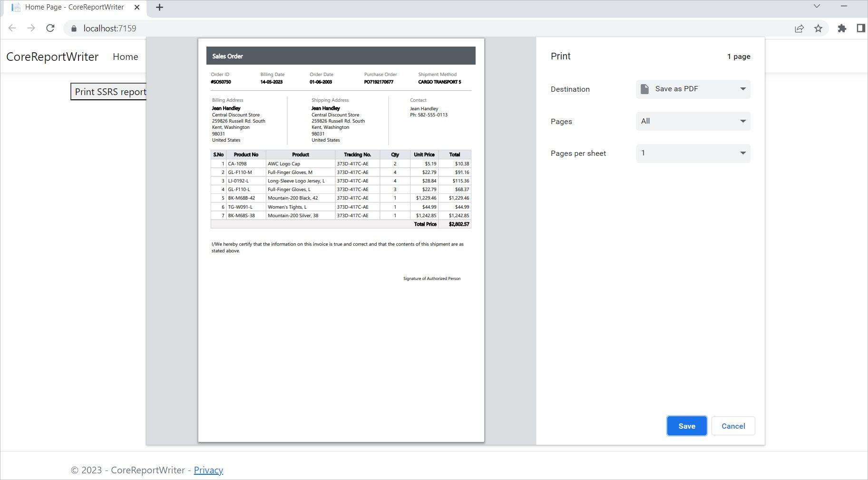Reload the localhost page
This screenshot has width=868, height=480.
pos(50,28)
